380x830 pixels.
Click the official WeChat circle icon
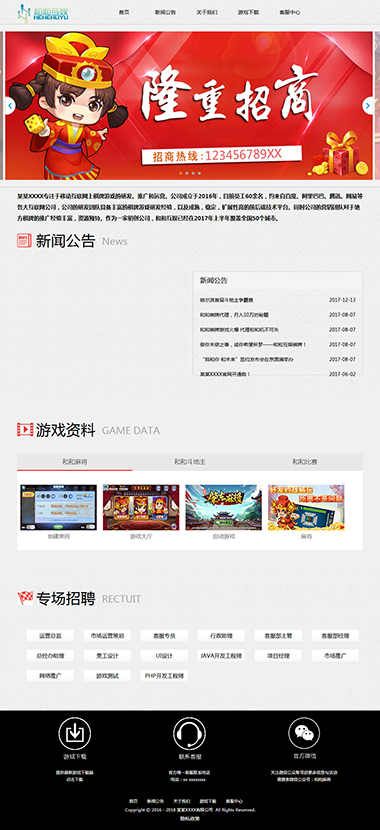[x=304, y=734]
